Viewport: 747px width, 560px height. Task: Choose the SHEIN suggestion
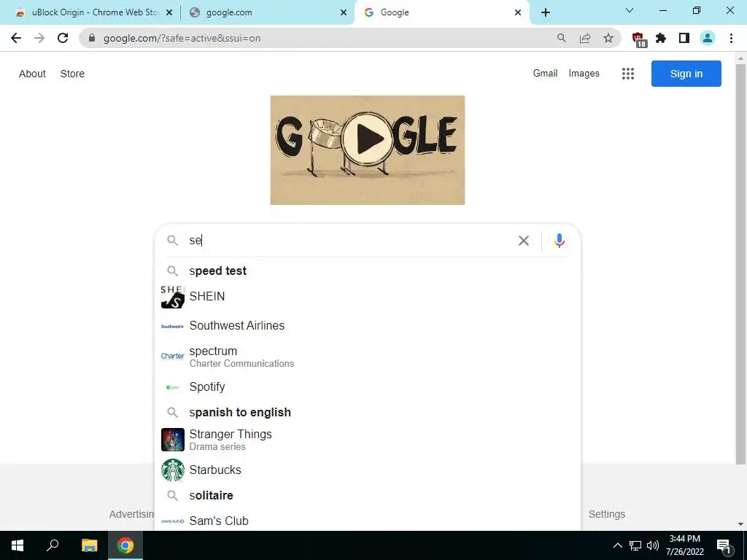[368, 296]
